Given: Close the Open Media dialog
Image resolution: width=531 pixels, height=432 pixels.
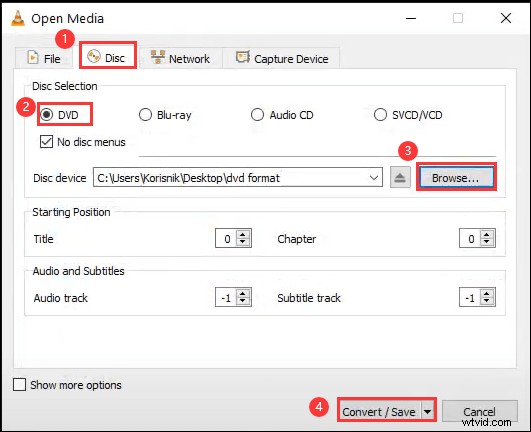Looking at the screenshot, I should tap(506, 18).
